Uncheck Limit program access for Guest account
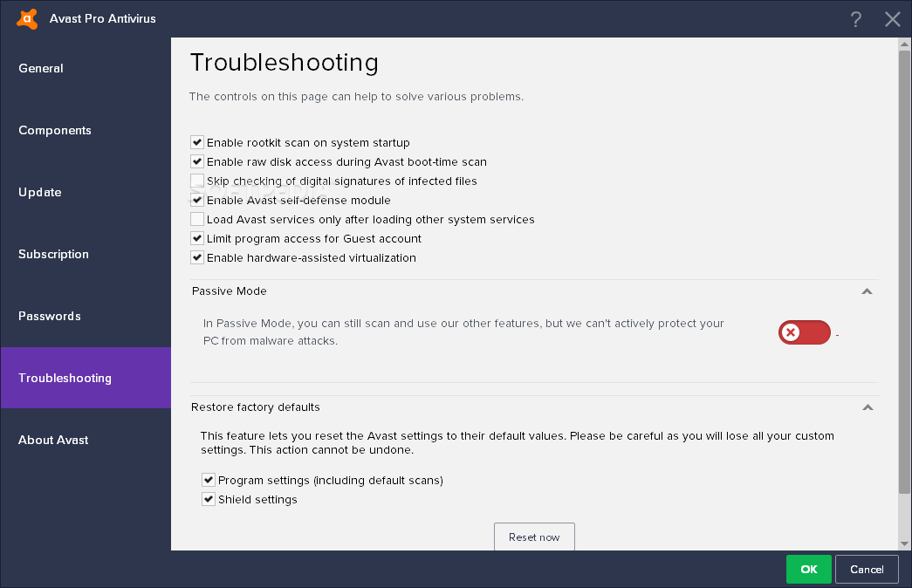This screenshot has width=912, height=588. (x=197, y=238)
